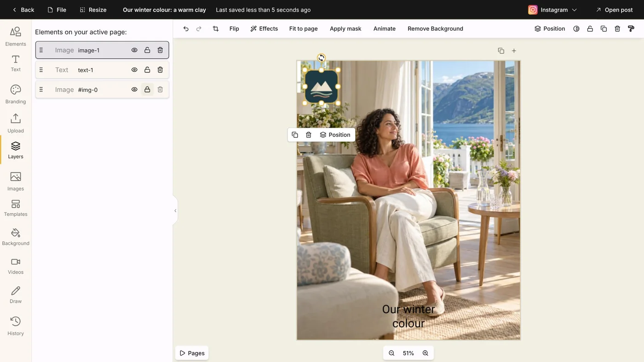The width and height of the screenshot is (644, 362).
Task: Select the Draw tool
Action: point(16,295)
